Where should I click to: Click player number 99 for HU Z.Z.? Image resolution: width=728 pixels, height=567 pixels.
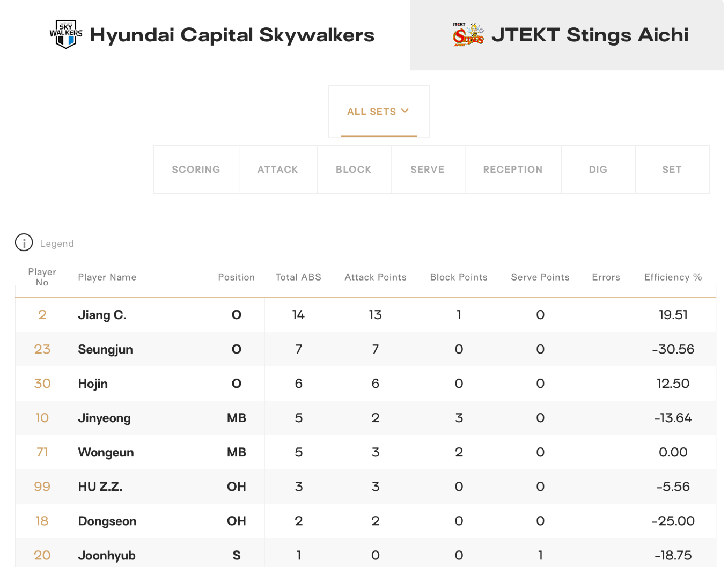point(42,487)
